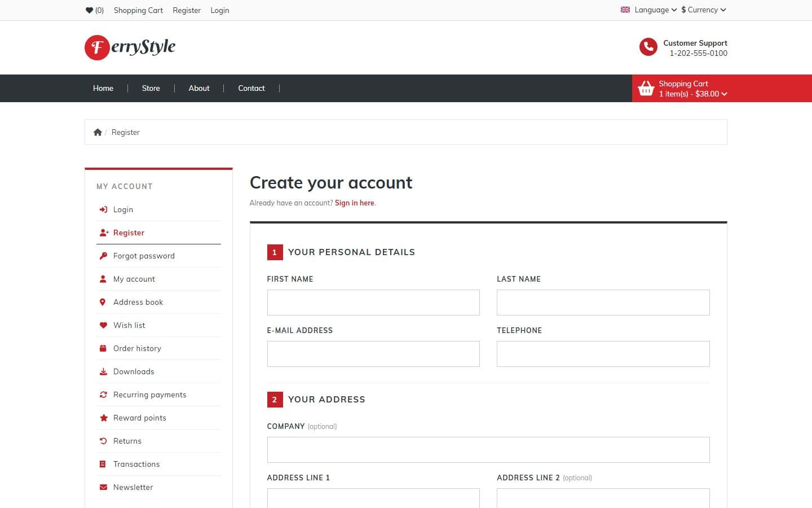This screenshot has width=812, height=508.
Task: Focus the Last Name input field
Action: click(x=603, y=303)
